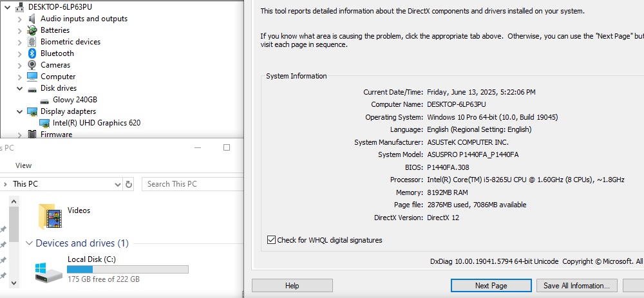
Task: Click the Display adapters category icon
Action: 32,111
